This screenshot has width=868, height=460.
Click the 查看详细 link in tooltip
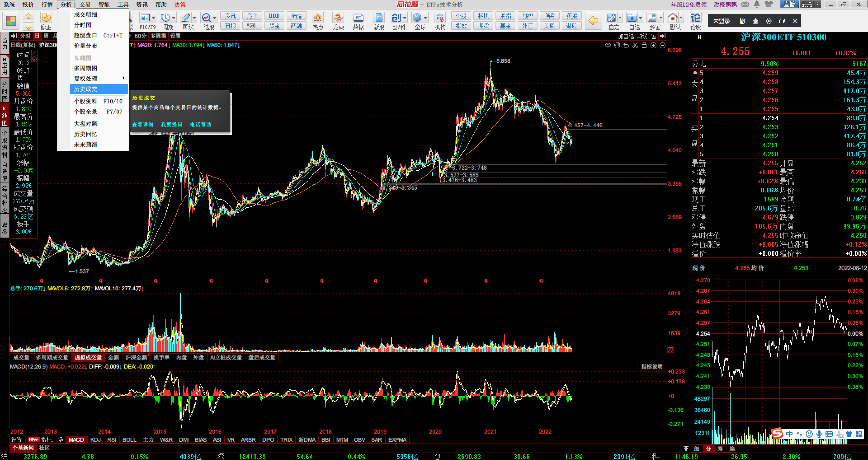point(143,125)
